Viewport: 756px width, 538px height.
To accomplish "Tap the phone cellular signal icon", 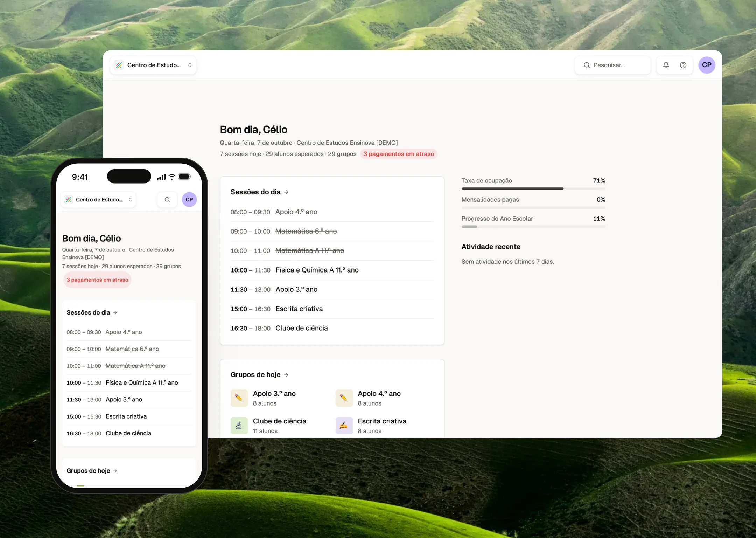I will 161,177.
